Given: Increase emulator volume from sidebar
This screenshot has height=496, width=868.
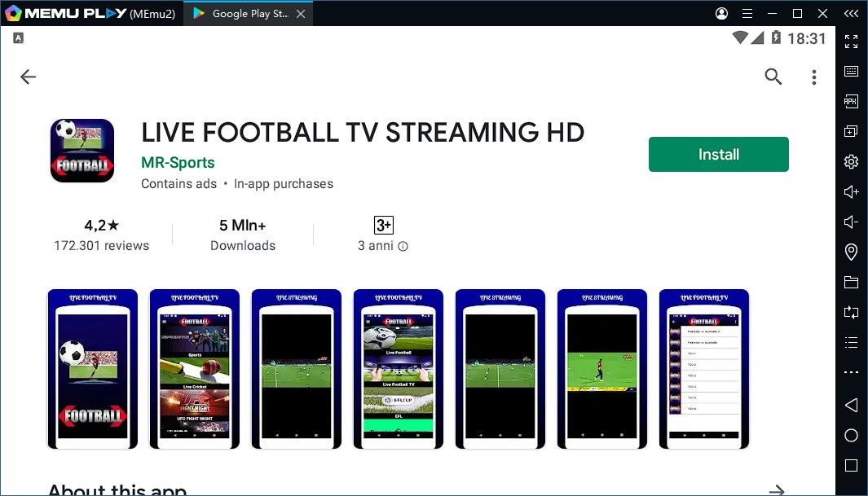Looking at the screenshot, I should (851, 191).
